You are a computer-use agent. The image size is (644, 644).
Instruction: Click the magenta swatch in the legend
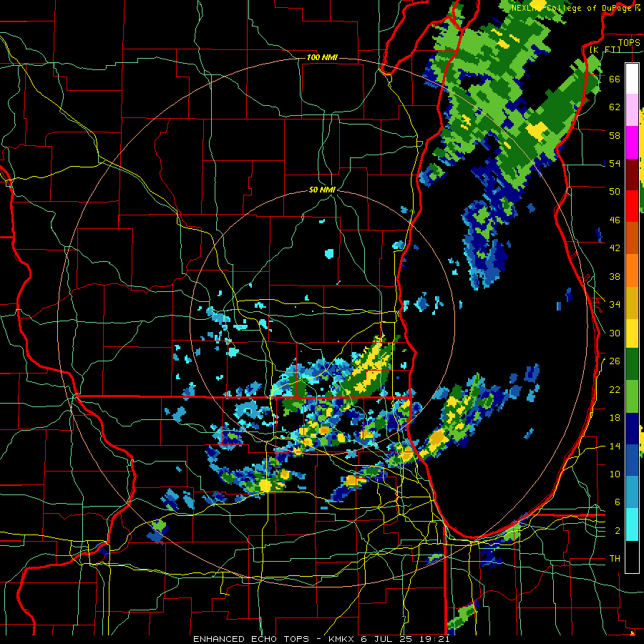pyautogui.click(x=632, y=142)
